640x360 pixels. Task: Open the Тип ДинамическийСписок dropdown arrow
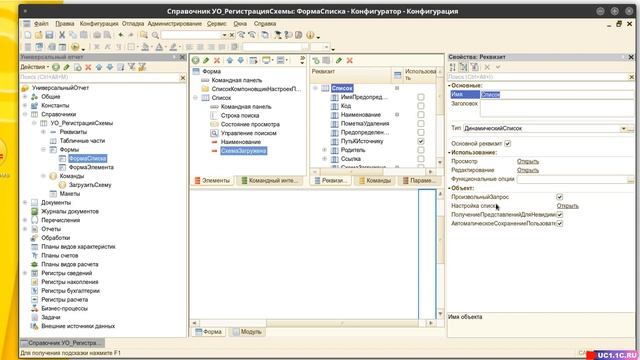pos(623,129)
